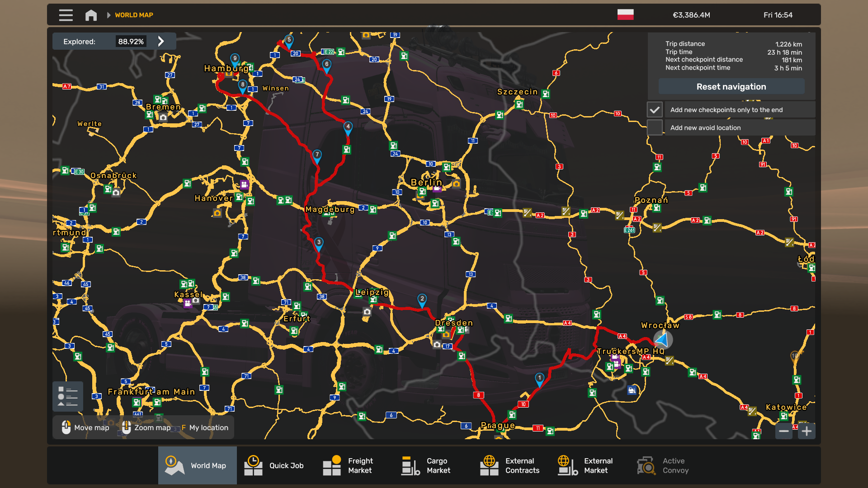Click the WORLD MAP breadcrumb label
This screenshot has height=488, width=868.
pos(134,15)
